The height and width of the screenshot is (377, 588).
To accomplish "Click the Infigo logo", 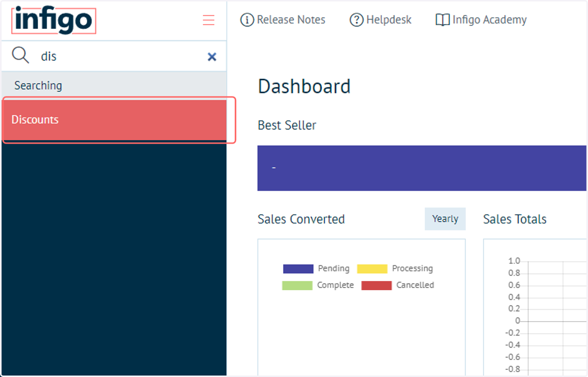I will click(53, 21).
